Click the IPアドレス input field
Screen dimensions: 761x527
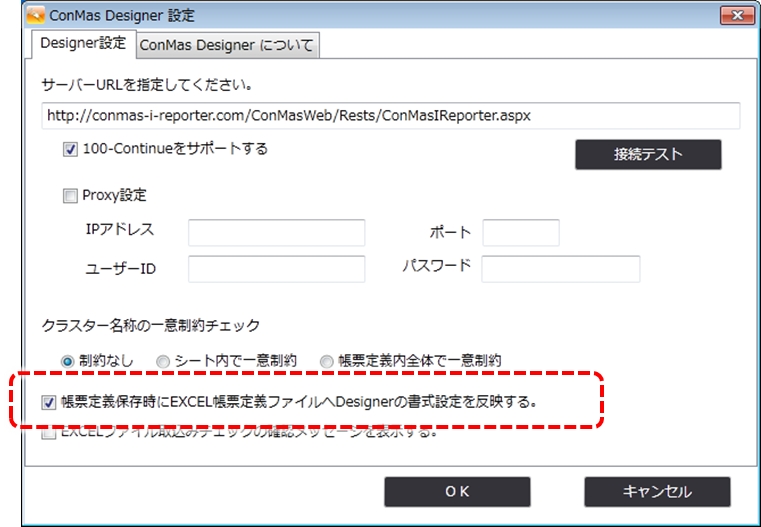point(276,232)
